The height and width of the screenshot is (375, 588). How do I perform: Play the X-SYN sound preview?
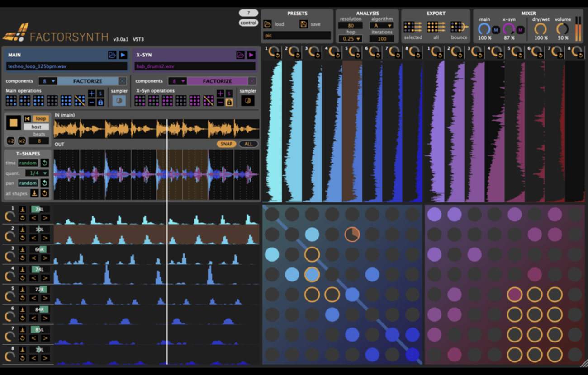pyautogui.click(x=251, y=55)
